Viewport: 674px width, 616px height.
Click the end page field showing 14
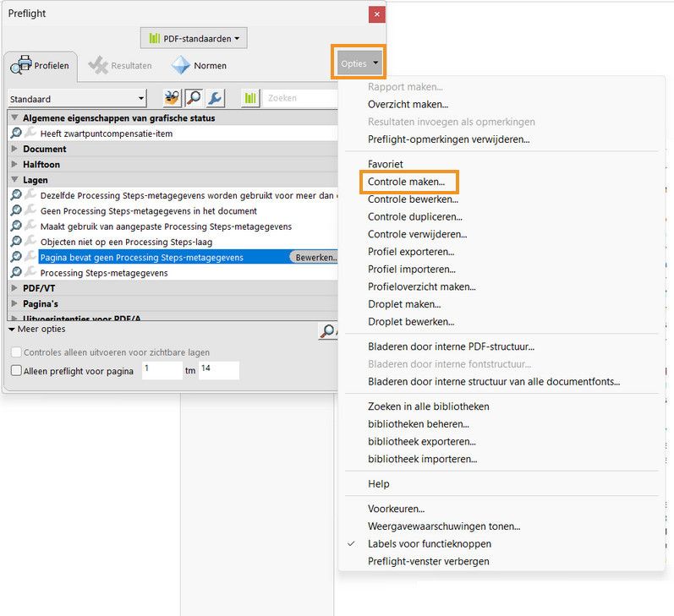pos(219,370)
